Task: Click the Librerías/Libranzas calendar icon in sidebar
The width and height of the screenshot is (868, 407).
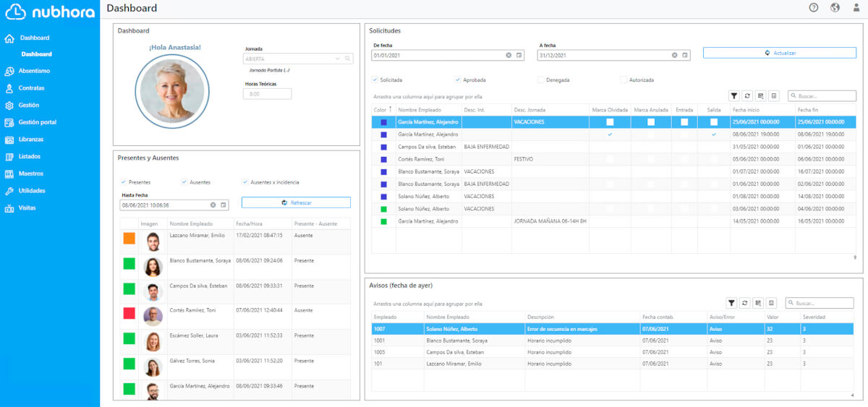Action: [9, 140]
